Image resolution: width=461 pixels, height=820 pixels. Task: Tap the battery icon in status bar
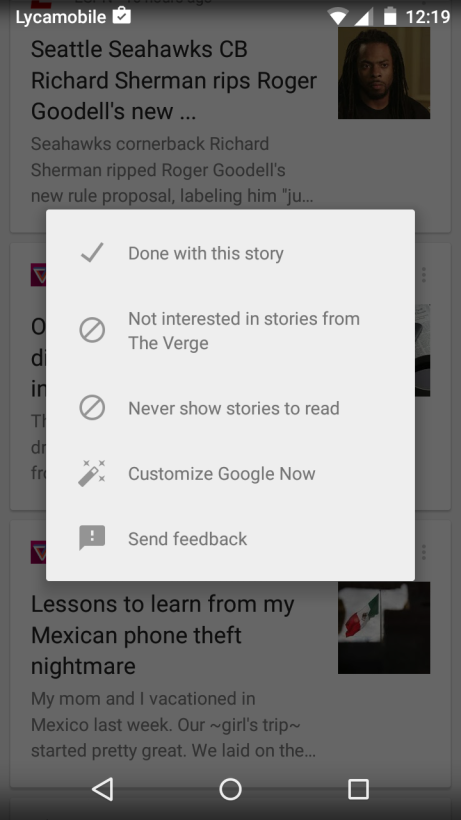tap(390, 16)
